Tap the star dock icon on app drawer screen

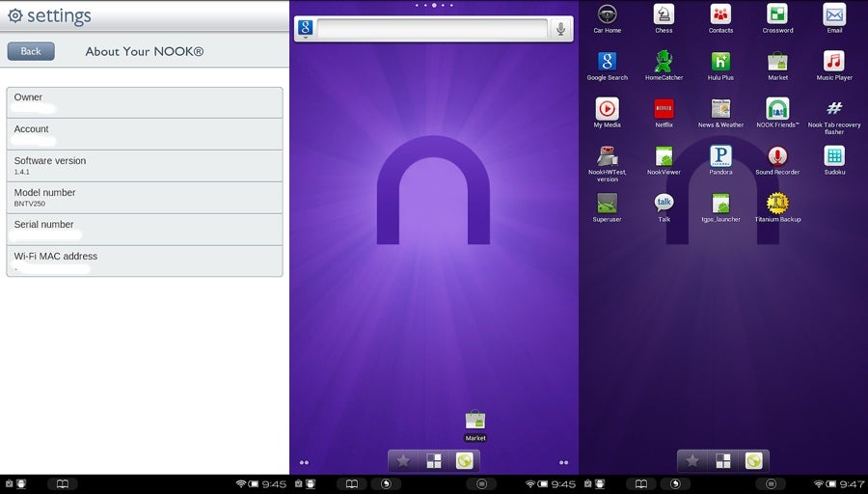point(692,461)
